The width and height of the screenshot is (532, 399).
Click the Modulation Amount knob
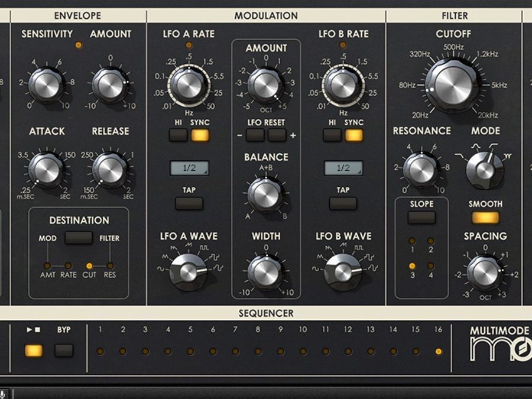tap(266, 86)
